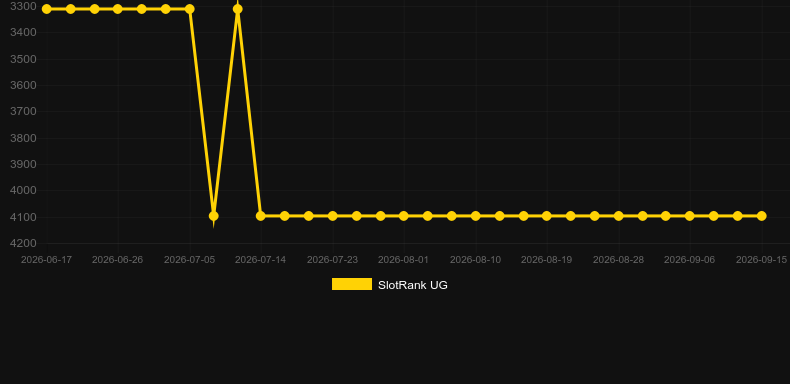The height and width of the screenshot is (384, 790).
Task: Click the 3700 y-axis label
Action: (23, 111)
